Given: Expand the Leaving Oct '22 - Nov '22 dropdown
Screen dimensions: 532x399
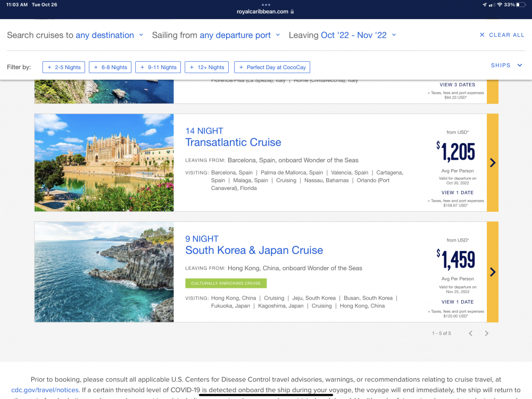Looking at the screenshot, I should point(358,35).
